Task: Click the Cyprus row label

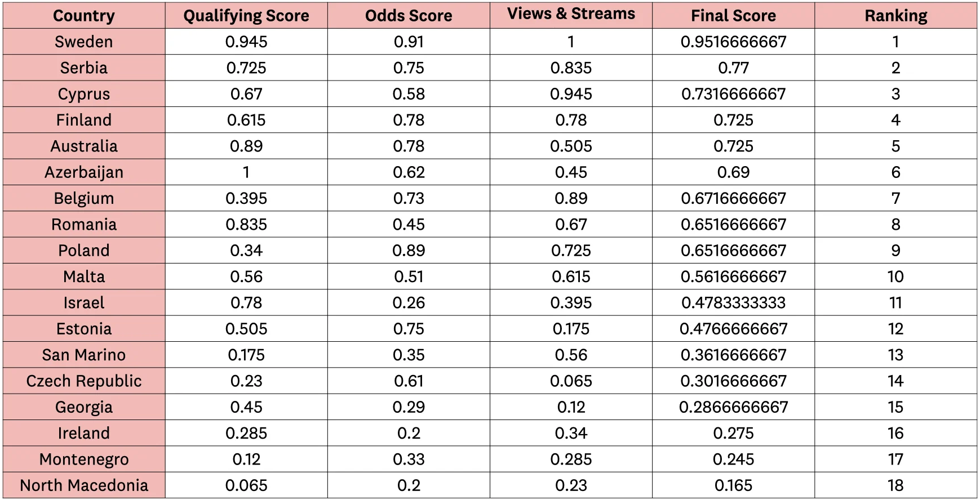Action: (84, 94)
